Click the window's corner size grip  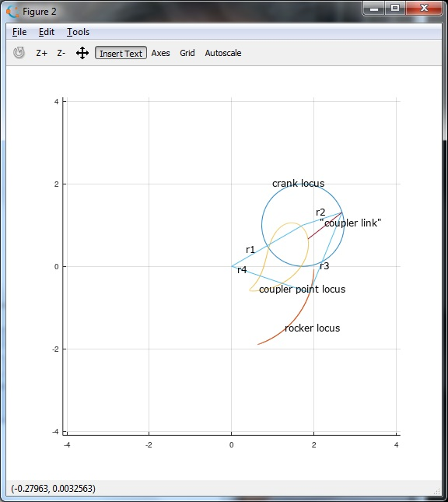(x=437, y=491)
